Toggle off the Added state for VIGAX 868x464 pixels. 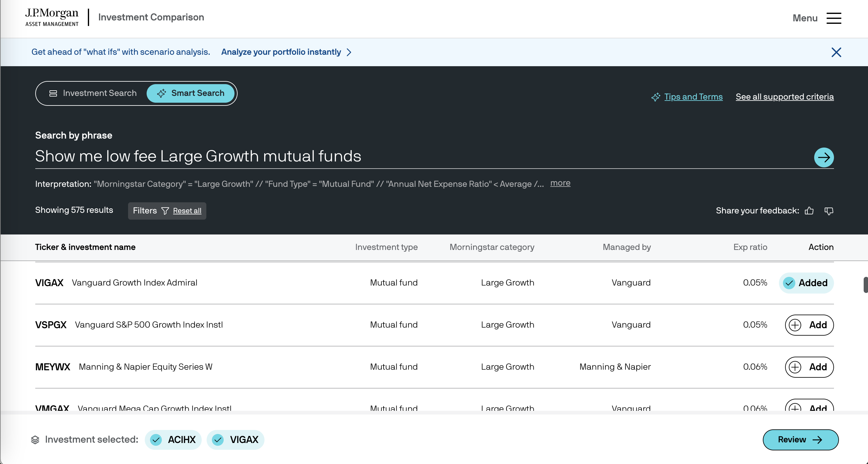tap(806, 283)
